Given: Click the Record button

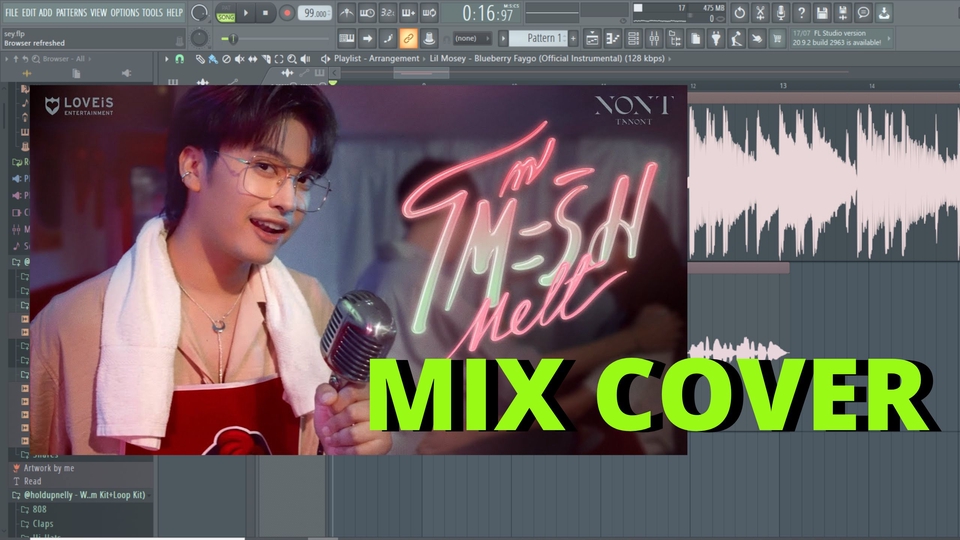Looking at the screenshot, I should (286, 13).
